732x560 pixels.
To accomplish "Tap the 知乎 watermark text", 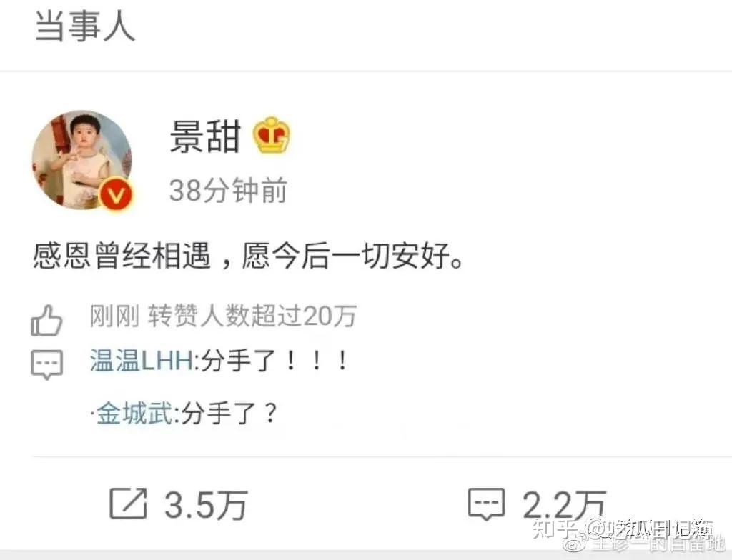I will click(555, 529).
